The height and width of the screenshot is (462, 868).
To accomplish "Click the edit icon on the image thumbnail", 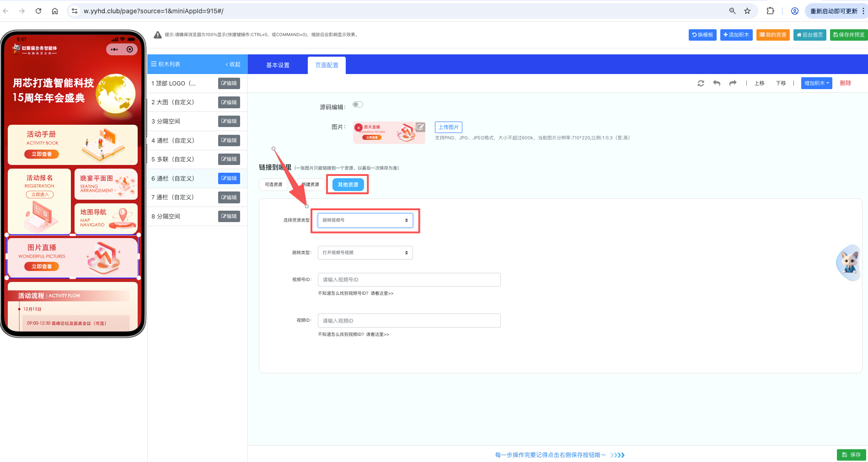I will (x=420, y=127).
